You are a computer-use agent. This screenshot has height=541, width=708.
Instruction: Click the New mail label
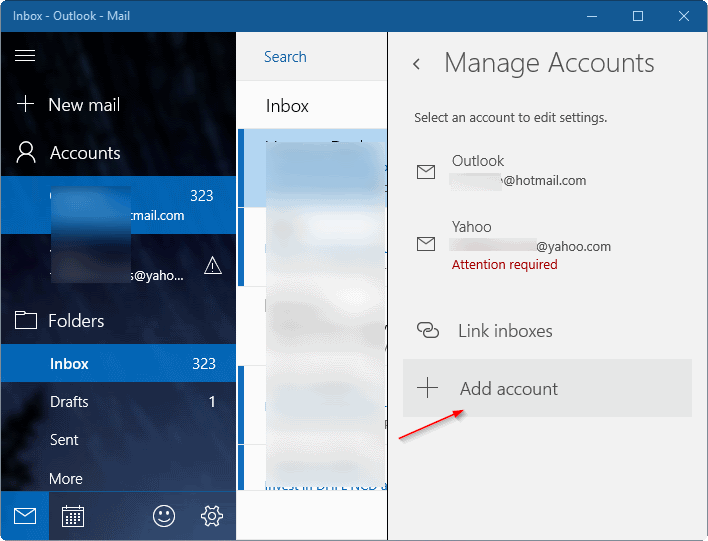[84, 105]
